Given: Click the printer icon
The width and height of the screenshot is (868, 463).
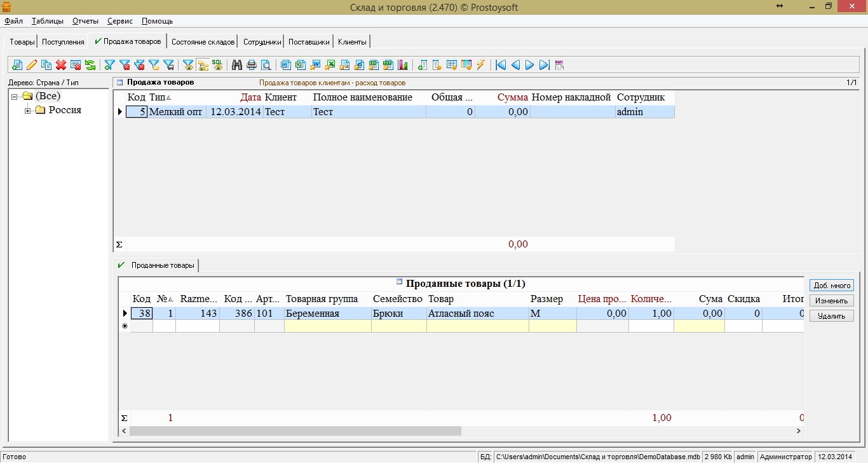Looking at the screenshot, I should 251,65.
